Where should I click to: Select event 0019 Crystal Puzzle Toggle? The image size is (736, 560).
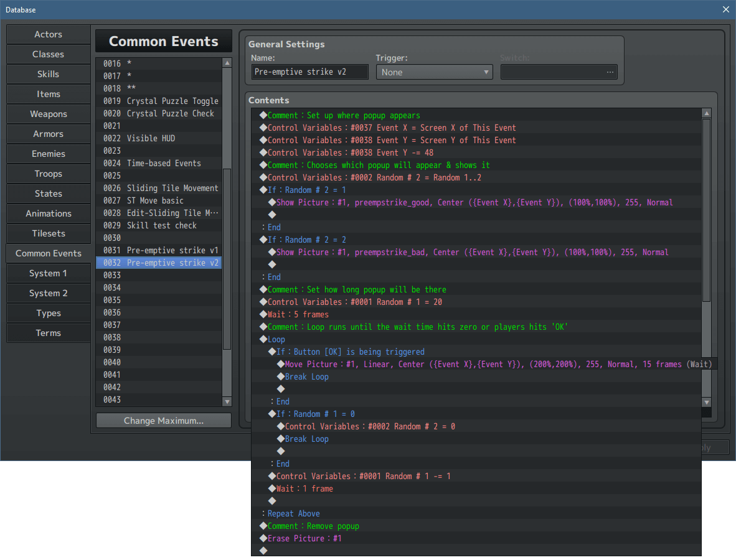(159, 101)
